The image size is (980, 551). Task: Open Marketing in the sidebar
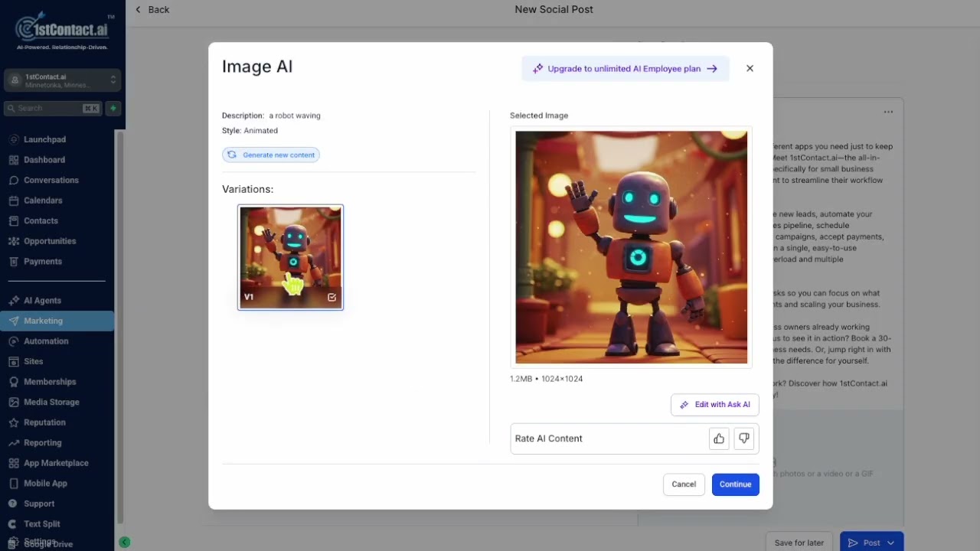[x=57, y=321]
